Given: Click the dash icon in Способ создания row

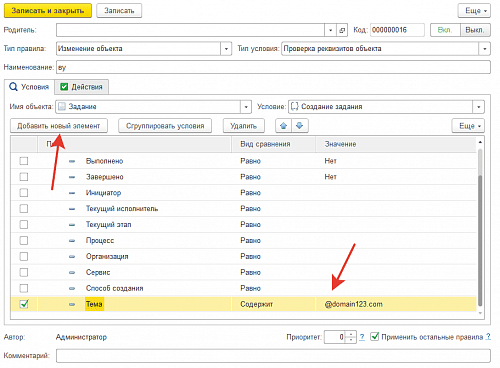Looking at the screenshot, I should (x=72, y=288).
